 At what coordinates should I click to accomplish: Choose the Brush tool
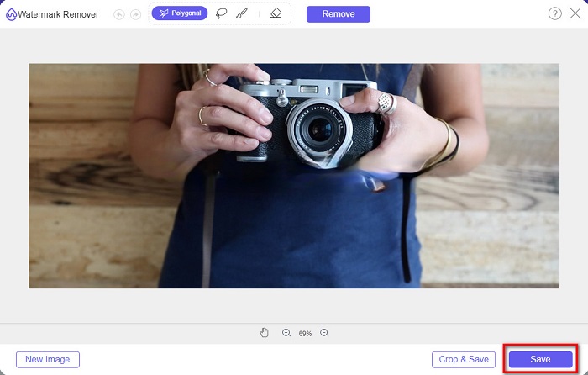pyautogui.click(x=242, y=13)
